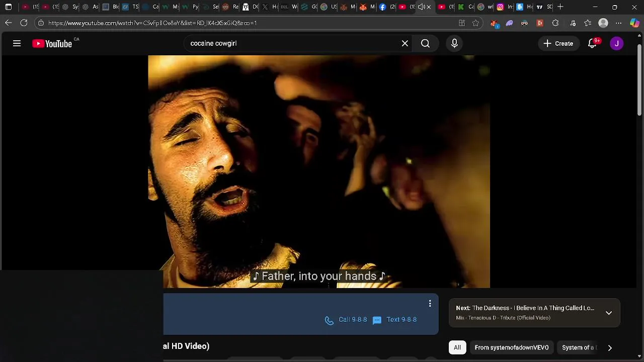Switch to the Facebook tab
644x362 pixels.
387,7
